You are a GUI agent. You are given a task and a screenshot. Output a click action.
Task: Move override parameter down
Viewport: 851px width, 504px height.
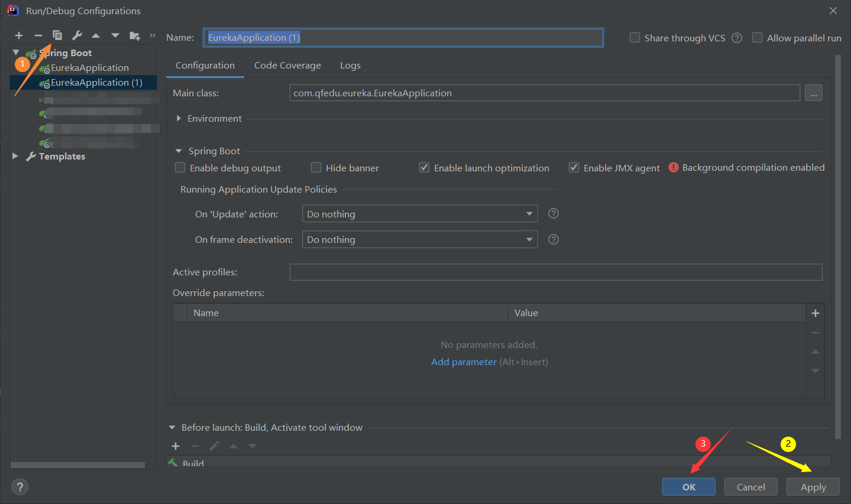coord(816,371)
